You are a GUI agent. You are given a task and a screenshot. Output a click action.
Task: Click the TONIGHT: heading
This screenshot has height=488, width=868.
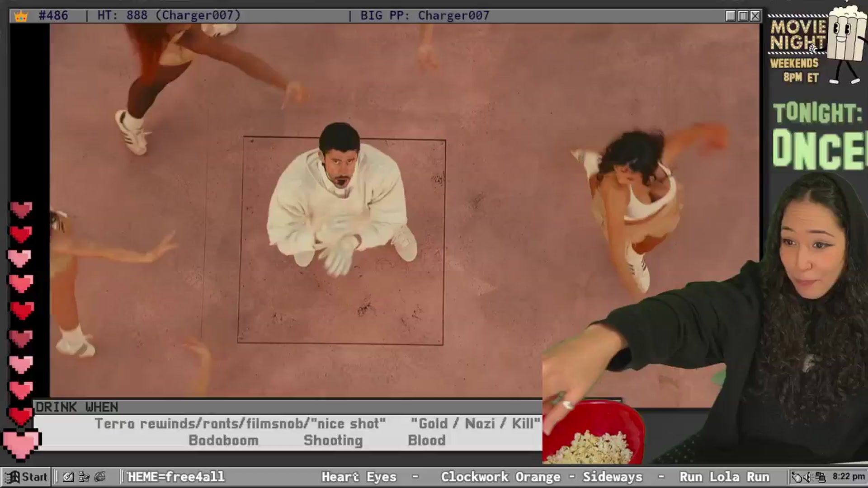point(817,113)
